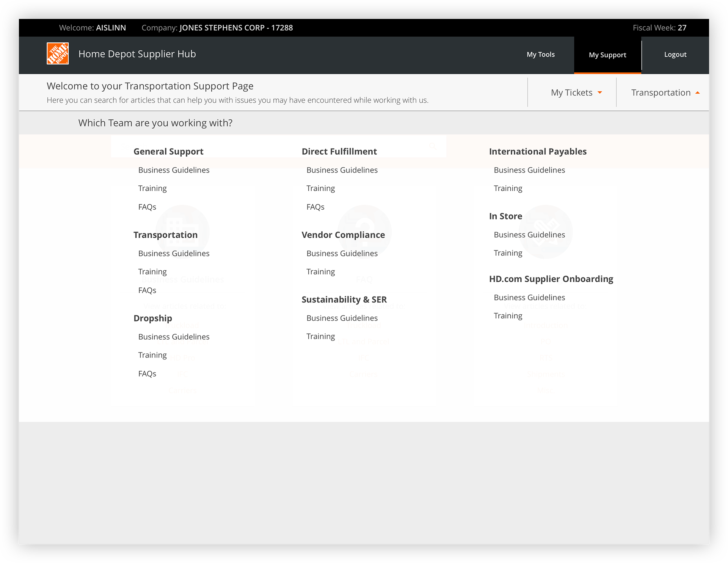Viewport: 728px width, 563px height.
Task: Click the company name JONES STEPHENS CORP - 17288
Action: click(x=236, y=28)
